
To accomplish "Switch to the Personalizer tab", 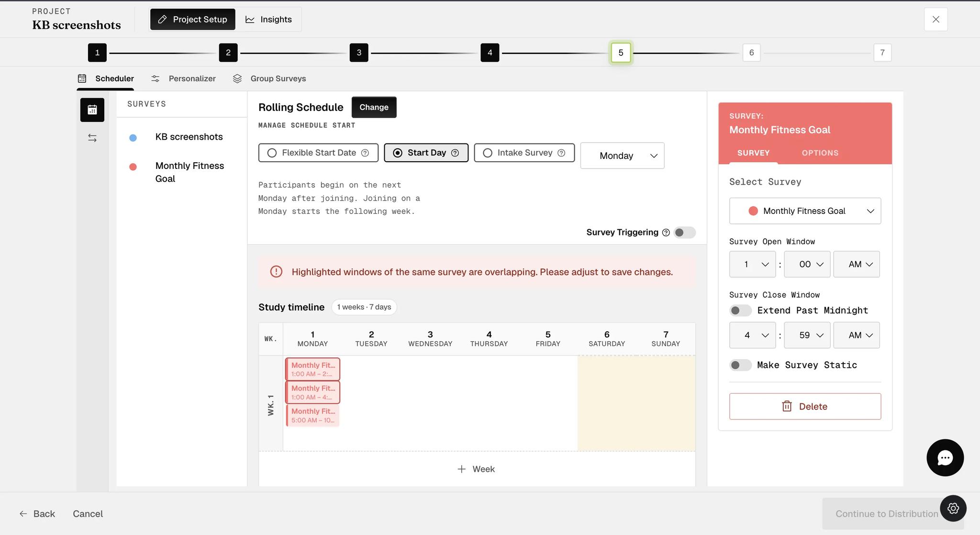I will (x=183, y=78).
